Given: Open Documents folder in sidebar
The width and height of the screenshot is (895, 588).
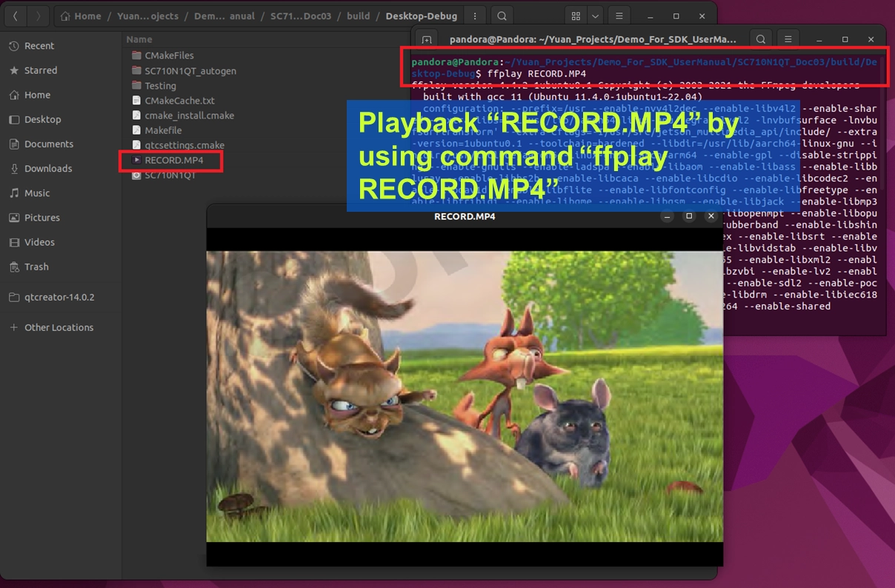Looking at the screenshot, I should tap(61, 144).
